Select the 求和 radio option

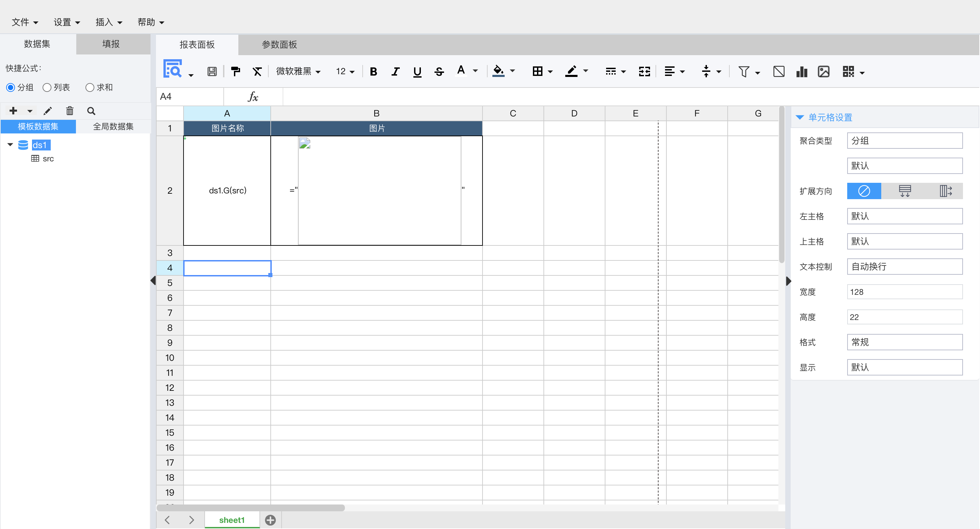coord(90,87)
